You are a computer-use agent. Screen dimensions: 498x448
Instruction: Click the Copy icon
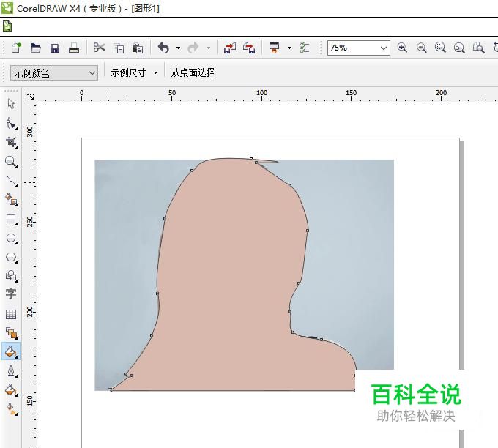point(119,48)
